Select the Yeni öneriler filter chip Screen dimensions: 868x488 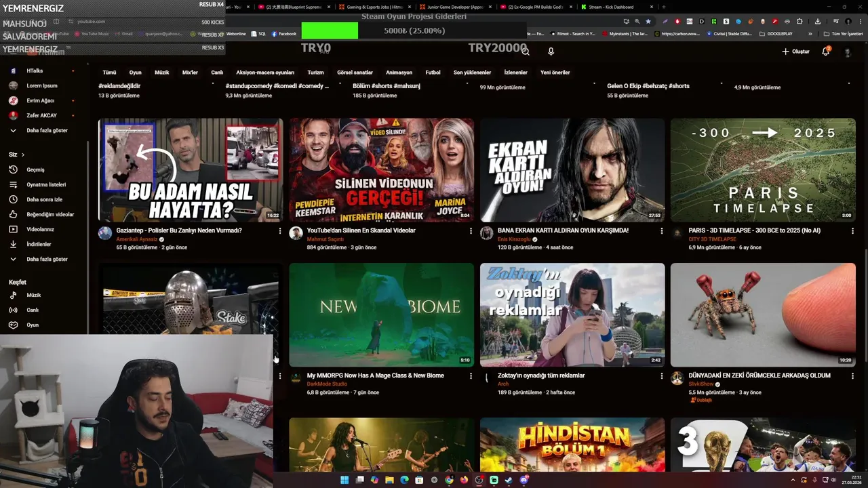[555, 73]
